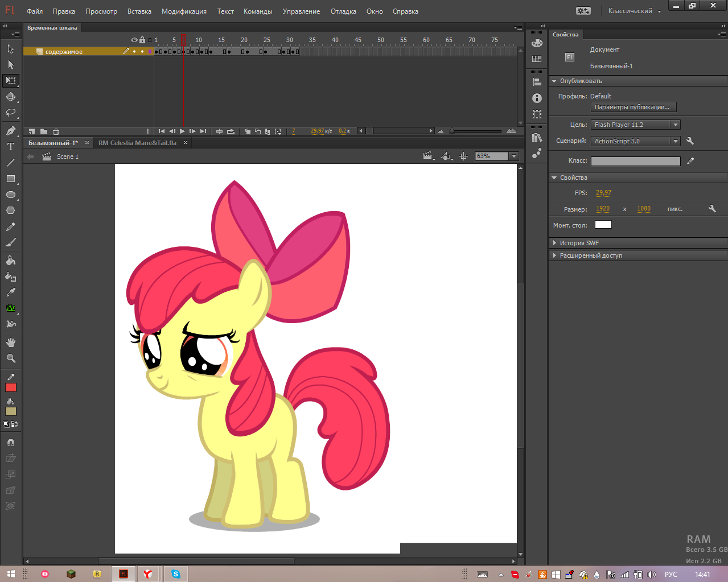Play the timeline animation

(x=182, y=131)
